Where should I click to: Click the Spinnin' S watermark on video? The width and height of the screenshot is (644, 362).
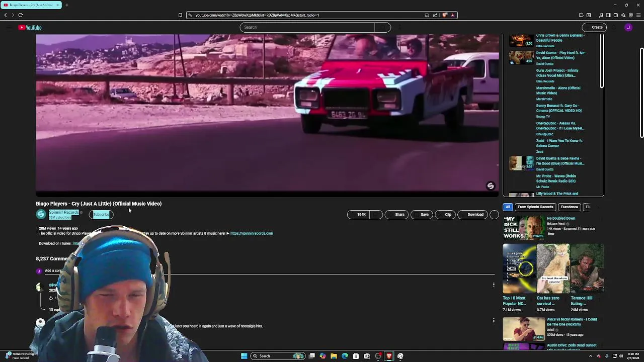pos(491,186)
